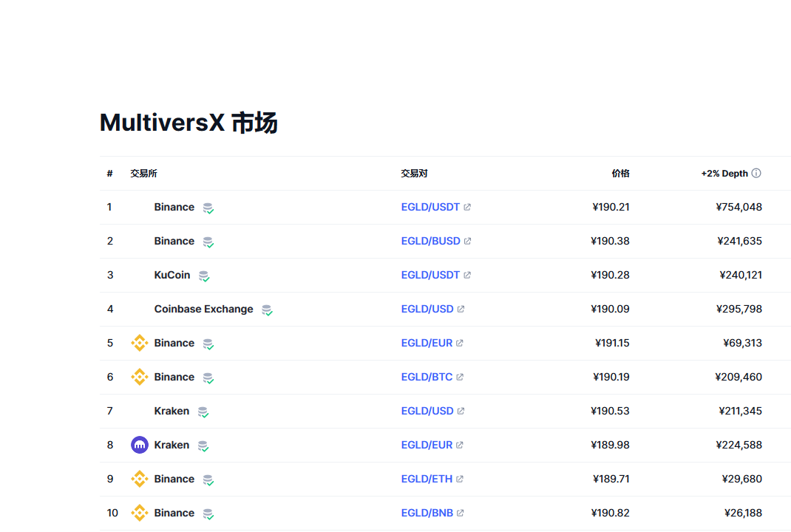Image resolution: width=791 pixels, height=532 pixels.
Task: Open KuCoin exchange name
Action: click(172, 275)
